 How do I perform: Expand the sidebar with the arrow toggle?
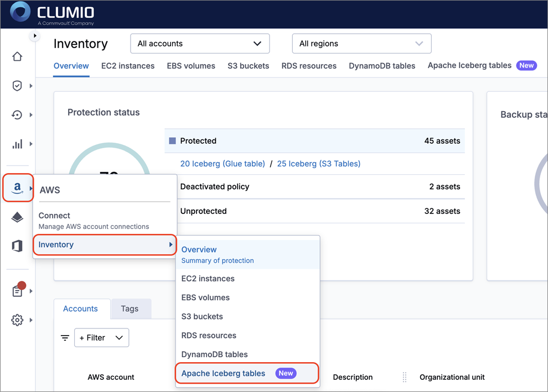click(35, 36)
